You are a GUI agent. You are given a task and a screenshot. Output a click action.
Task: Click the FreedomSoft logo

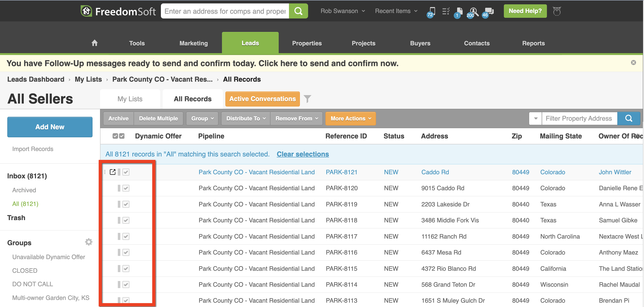[x=118, y=11]
